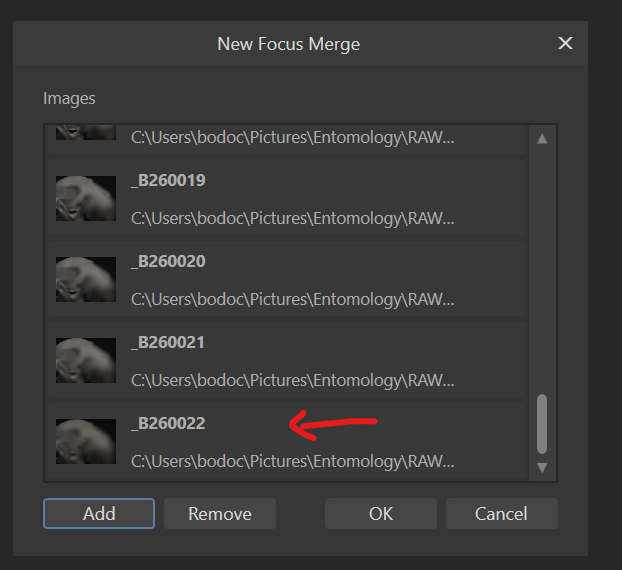Confirm the focus merge with OK
The width and height of the screenshot is (622, 570).
381,513
